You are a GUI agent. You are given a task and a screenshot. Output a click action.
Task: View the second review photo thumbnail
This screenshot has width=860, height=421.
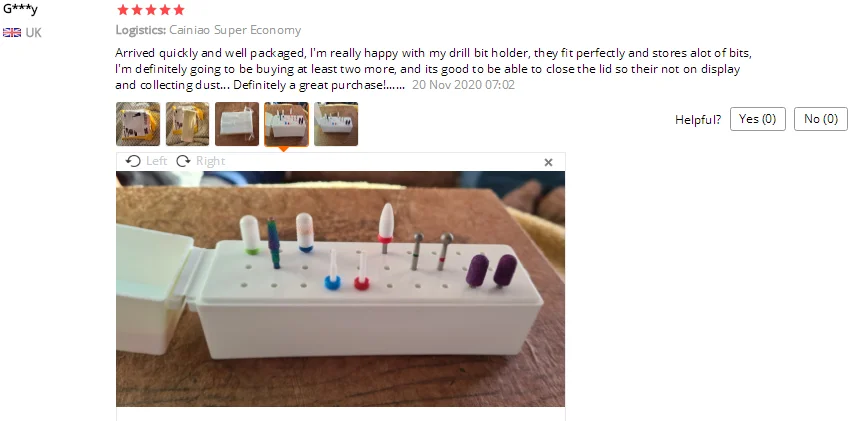(187, 124)
